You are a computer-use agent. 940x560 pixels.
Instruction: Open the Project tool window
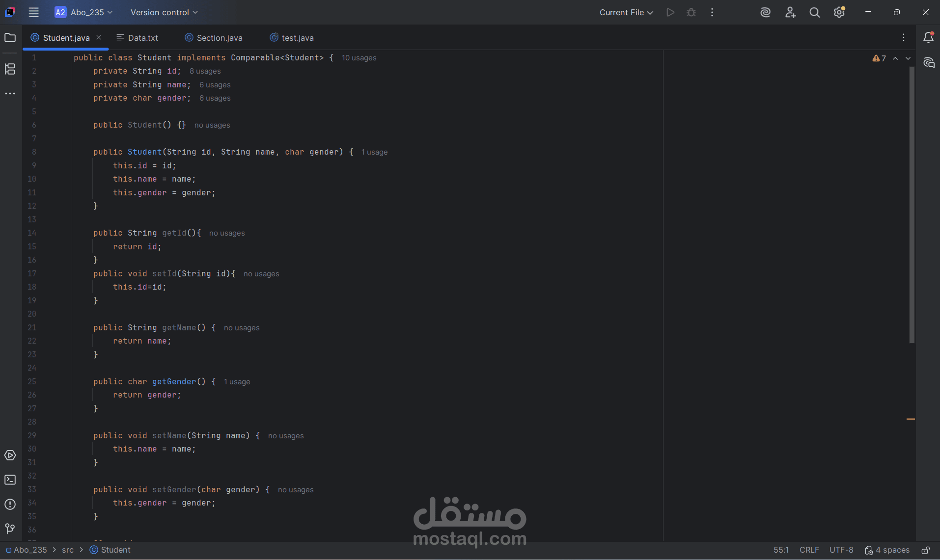click(10, 37)
